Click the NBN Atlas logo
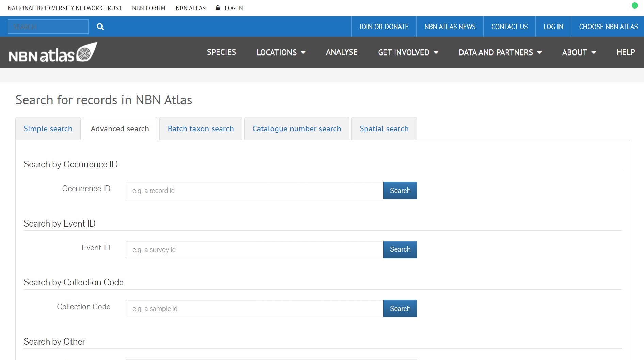644x360 pixels. pos(52,52)
